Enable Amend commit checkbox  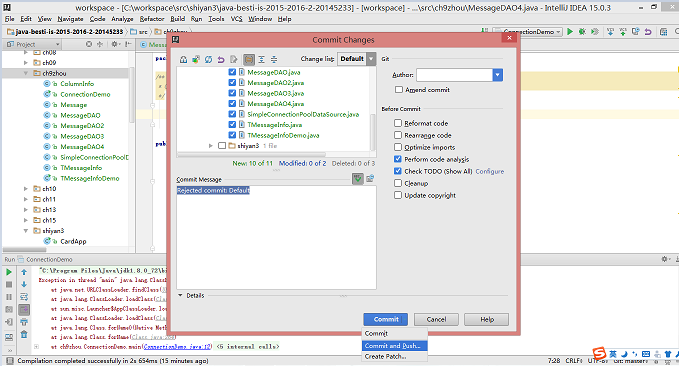(398, 90)
